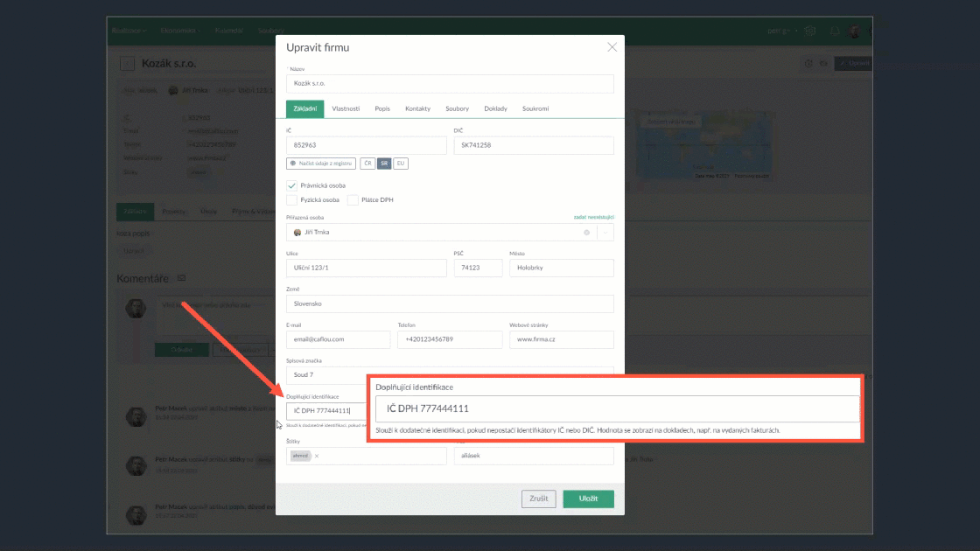Close the Upravit firmu dialog with X
The image size is (980, 551).
(x=612, y=47)
